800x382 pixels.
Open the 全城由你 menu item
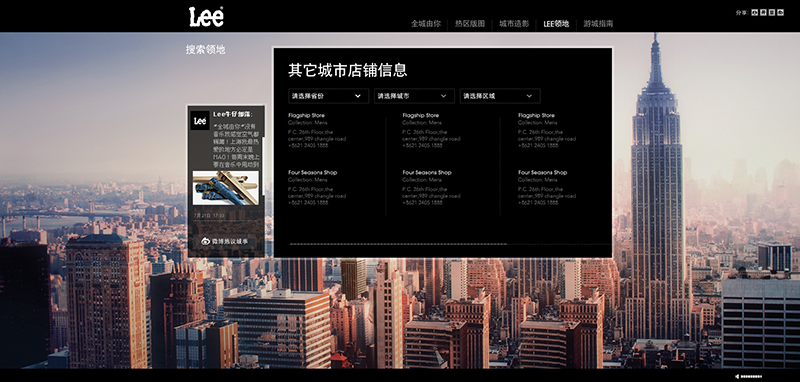(426, 23)
